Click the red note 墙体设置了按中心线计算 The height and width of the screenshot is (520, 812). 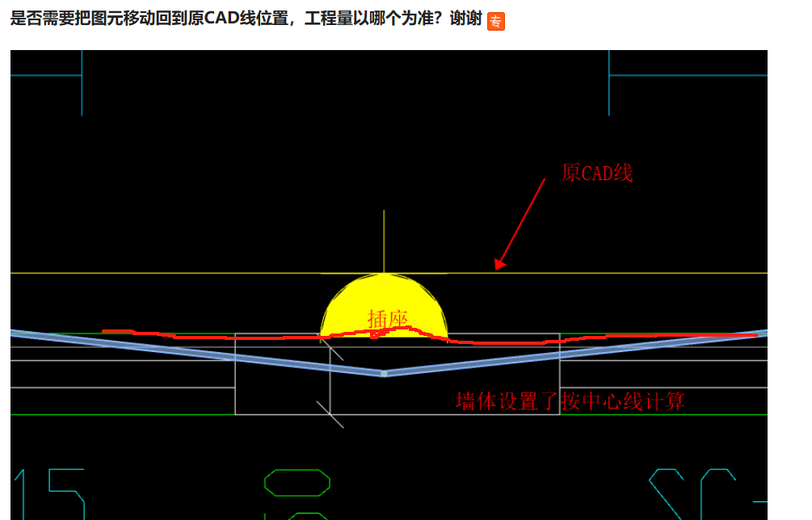click(x=570, y=401)
